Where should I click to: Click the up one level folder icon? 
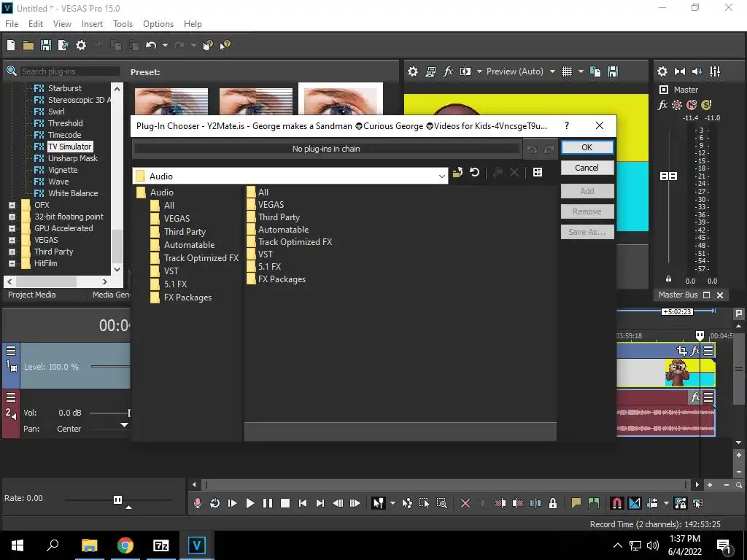(x=457, y=172)
